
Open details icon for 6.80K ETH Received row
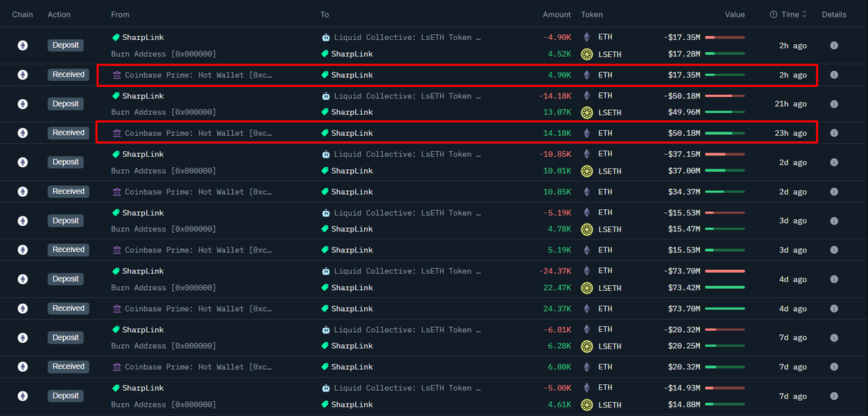pyautogui.click(x=834, y=366)
